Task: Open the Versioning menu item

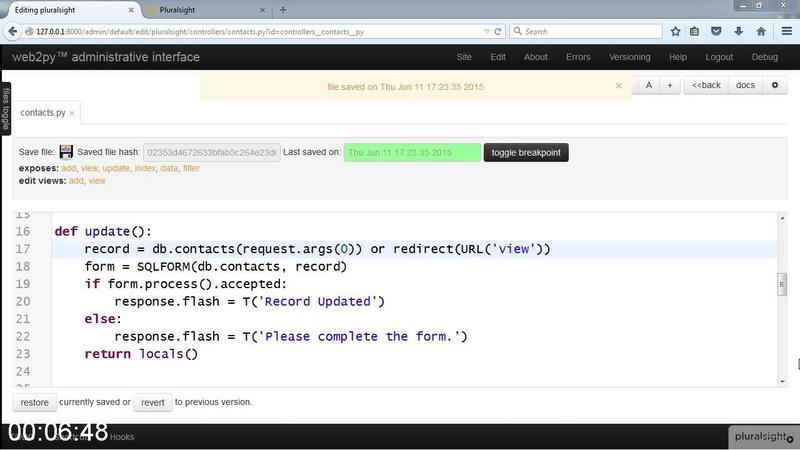Action: coord(630,57)
